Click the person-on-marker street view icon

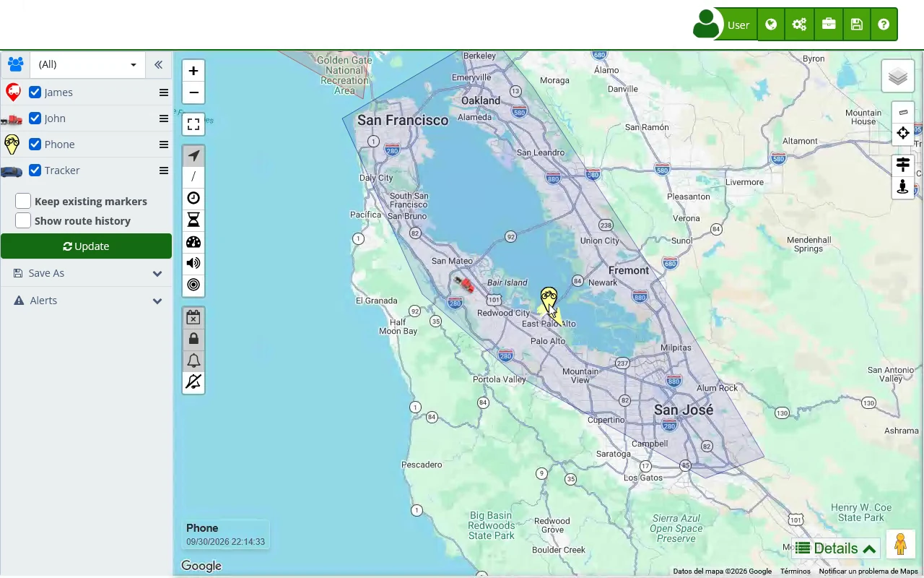coord(903,187)
